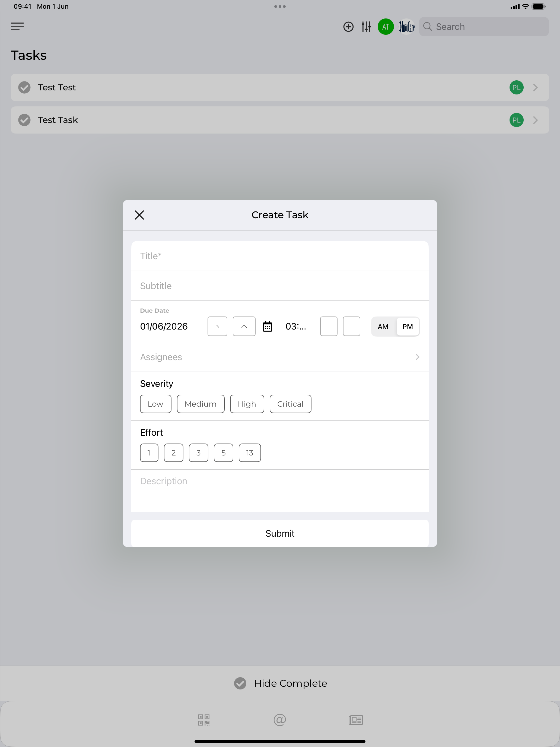Viewport: 560px width, 747px height.
Task: Open the QR code scanner tab
Action: coord(204,720)
